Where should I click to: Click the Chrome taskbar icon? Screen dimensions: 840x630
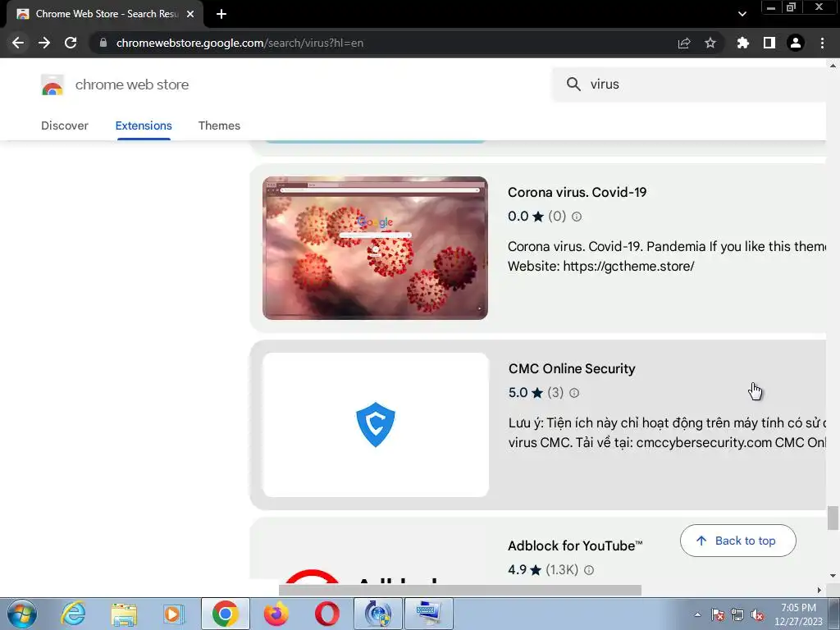(225, 614)
